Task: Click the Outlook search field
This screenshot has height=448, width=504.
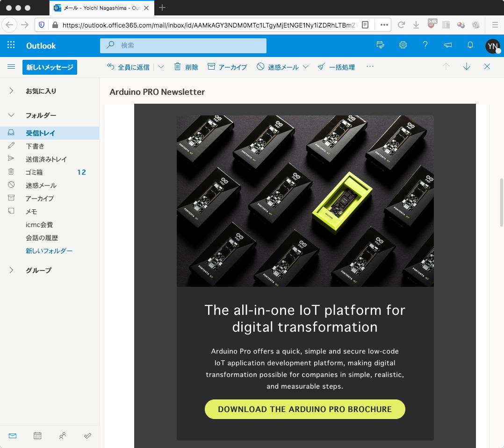Action: [183, 45]
